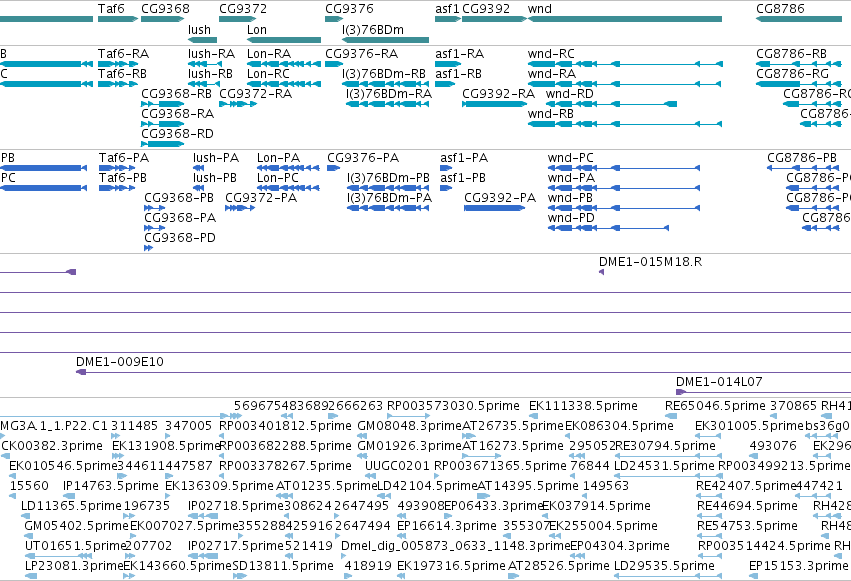The image size is (851, 581).
Task: Click the CG9376-PA protein feature
Action: (333, 168)
